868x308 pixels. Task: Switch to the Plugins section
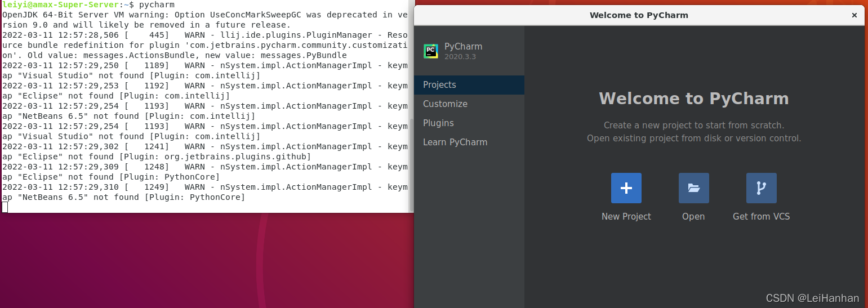[469, 123]
